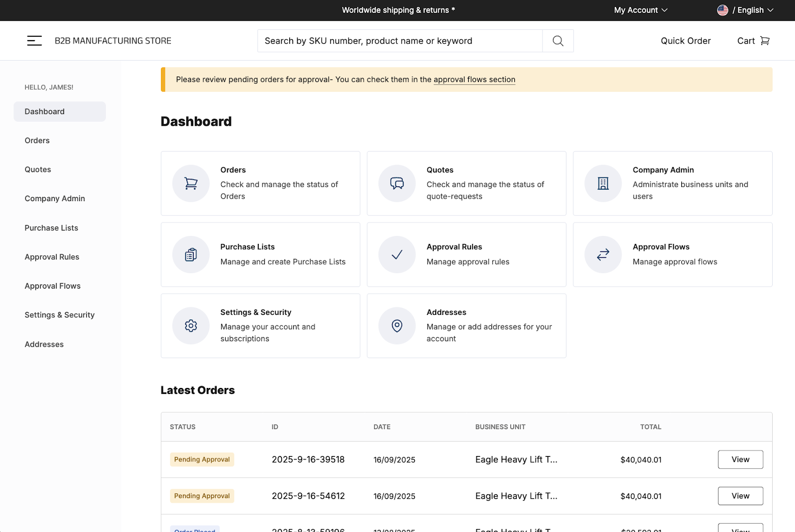Click the Addresses location pin icon
The width and height of the screenshot is (795, 532).
tap(397, 326)
